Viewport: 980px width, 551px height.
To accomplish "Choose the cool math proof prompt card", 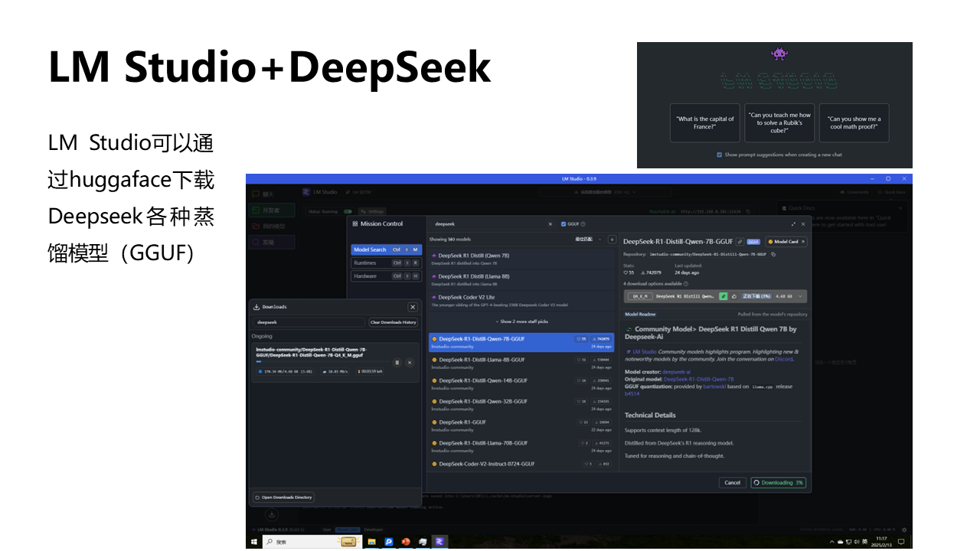I will point(854,122).
